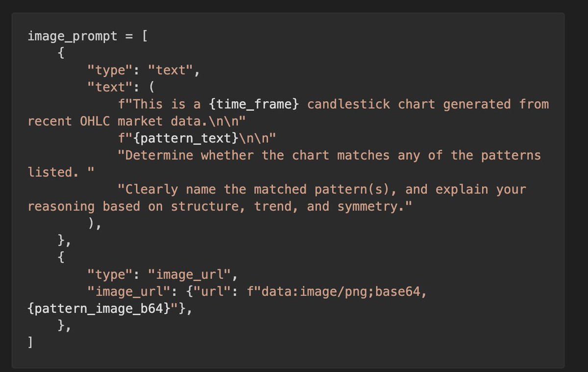Click the closing parenthesis with comma
This screenshot has height=372, width=588.
pos(95,223)
